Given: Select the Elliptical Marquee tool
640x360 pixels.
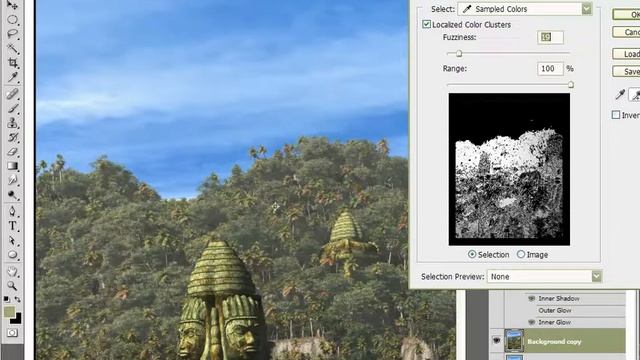Looking at the screenshot, I should pyautogui.click(x=12, y=20).
